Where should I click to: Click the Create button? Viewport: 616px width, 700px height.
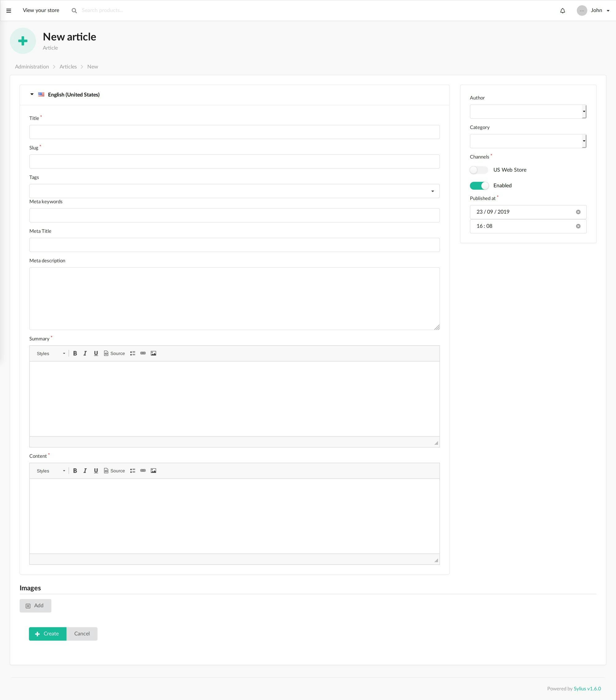47,633
